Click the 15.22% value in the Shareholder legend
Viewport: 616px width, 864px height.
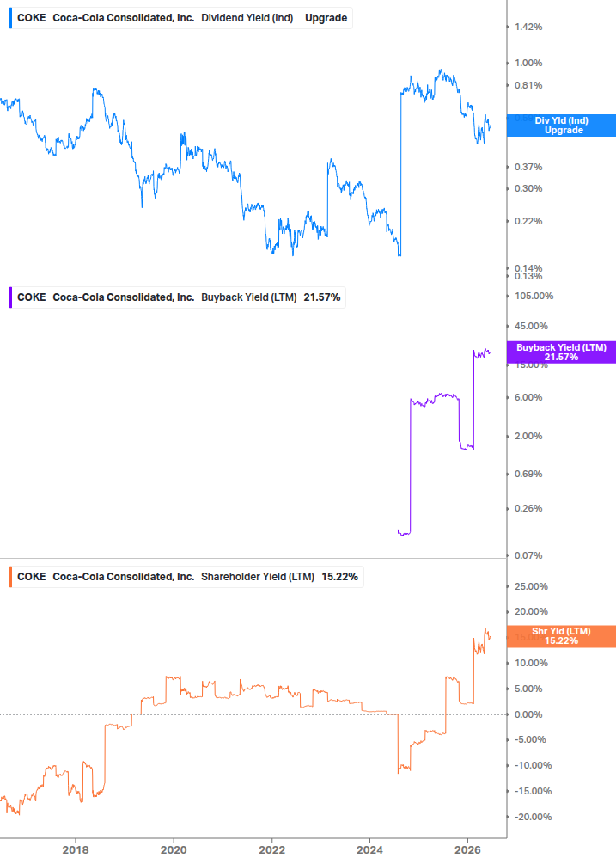coord(339,577)
